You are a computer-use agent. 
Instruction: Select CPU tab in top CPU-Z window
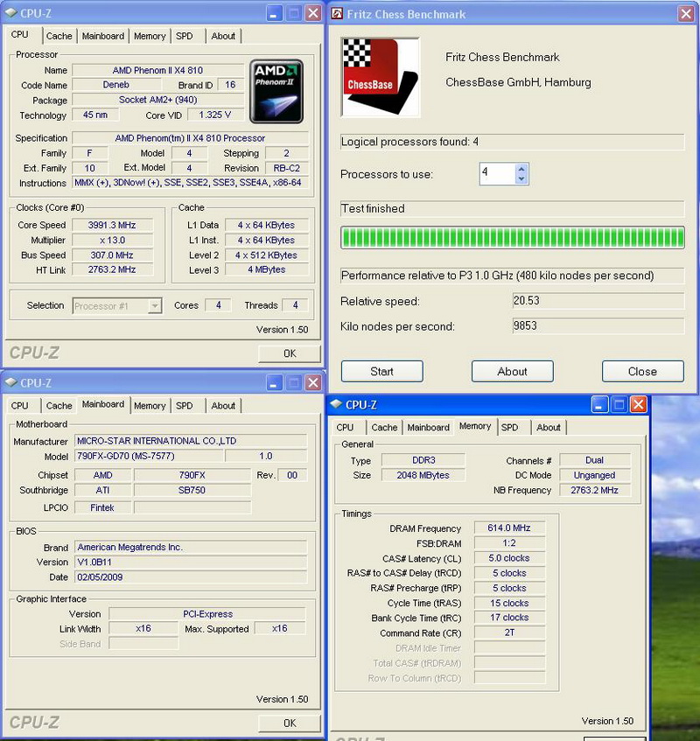click(x=20, y=34)
